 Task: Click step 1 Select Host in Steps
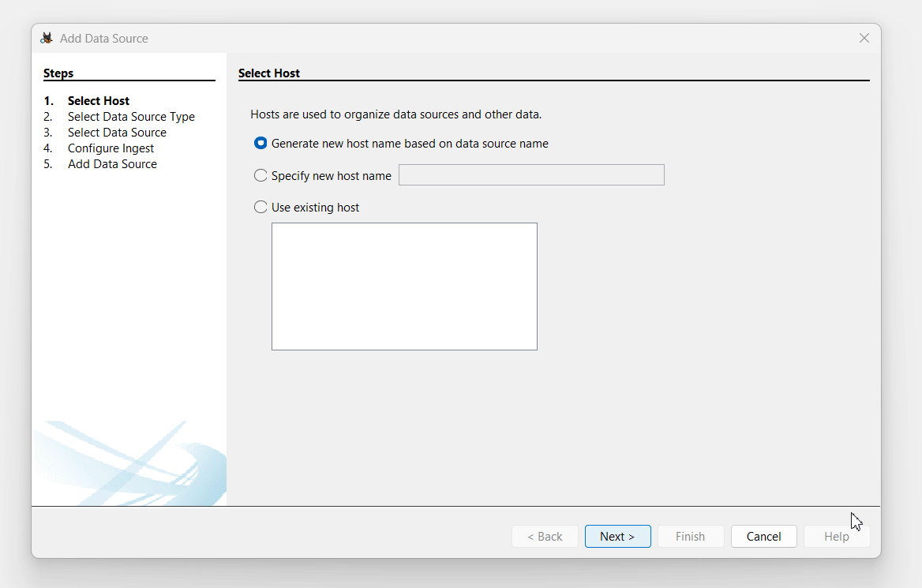pos(99,101)
